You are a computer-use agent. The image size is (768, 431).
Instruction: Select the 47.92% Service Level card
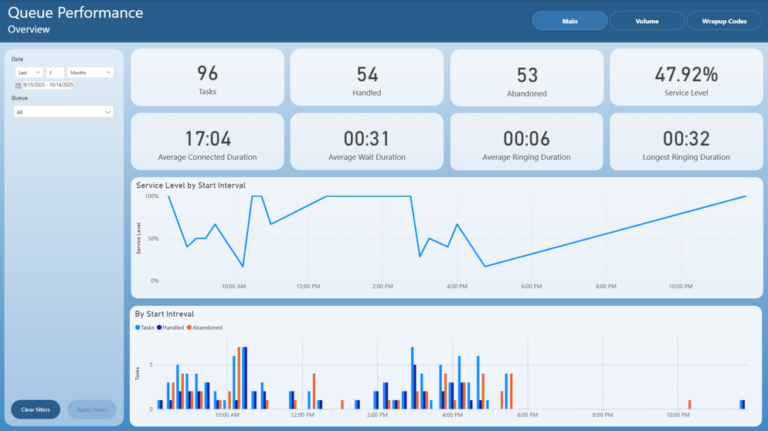click(x=686, y=77)
